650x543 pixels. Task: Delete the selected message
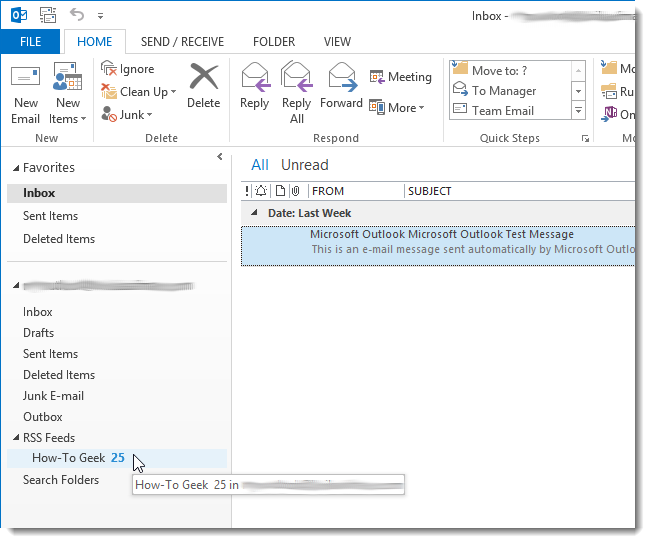[x=204, y=86]
